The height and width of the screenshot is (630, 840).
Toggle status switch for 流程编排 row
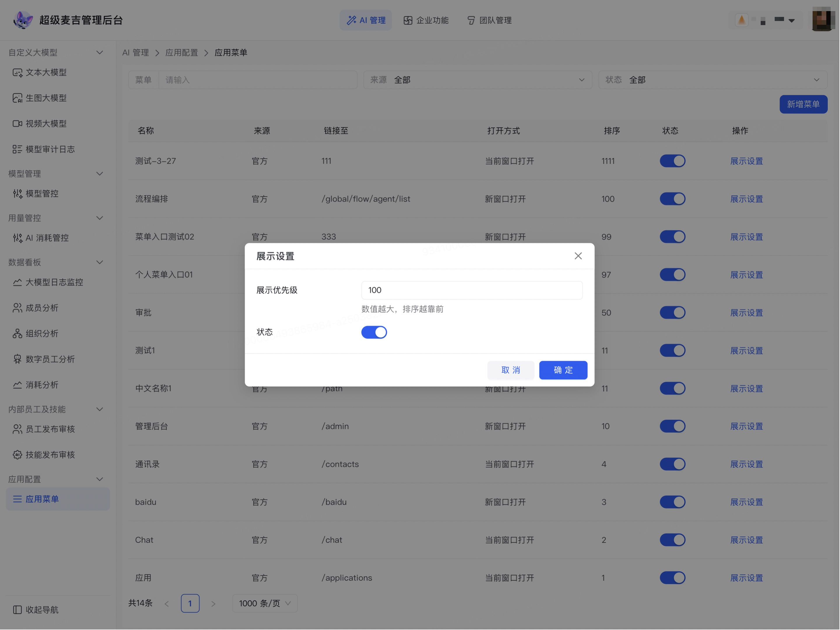673,199
